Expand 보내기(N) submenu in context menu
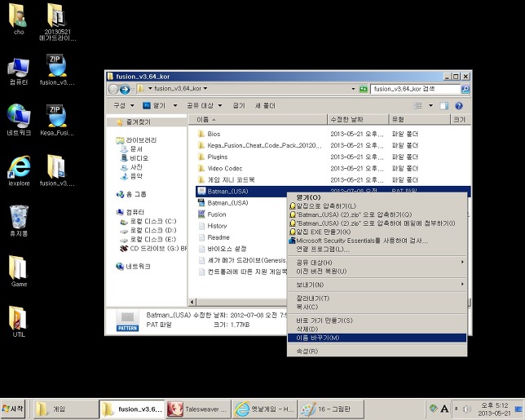The width and height of the screenshot is (525, 420). tap(377, 285)
